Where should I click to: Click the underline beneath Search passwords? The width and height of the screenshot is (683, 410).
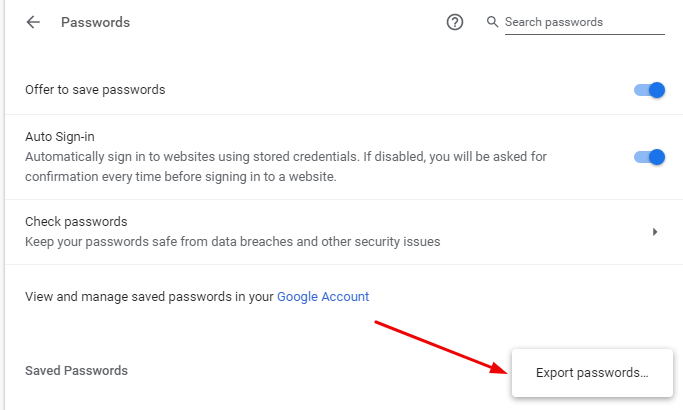585,35
